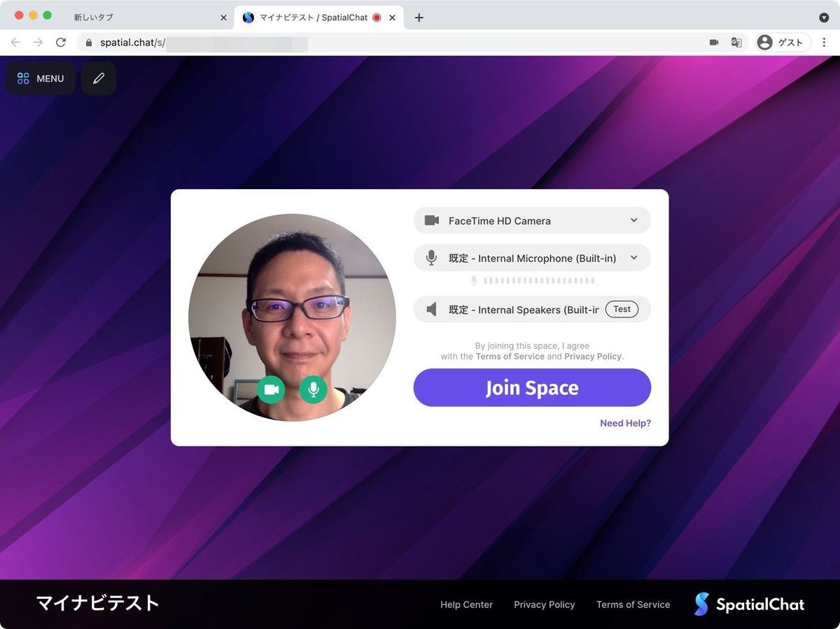Open the Internal Microphone dropdown
The image size is (840, 629).
pos(532,258)
